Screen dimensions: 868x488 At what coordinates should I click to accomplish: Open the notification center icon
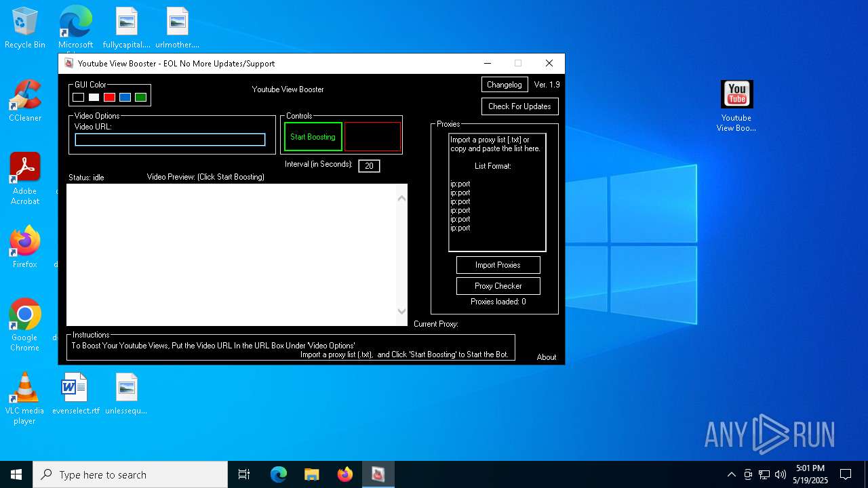[x=846, y=474]
